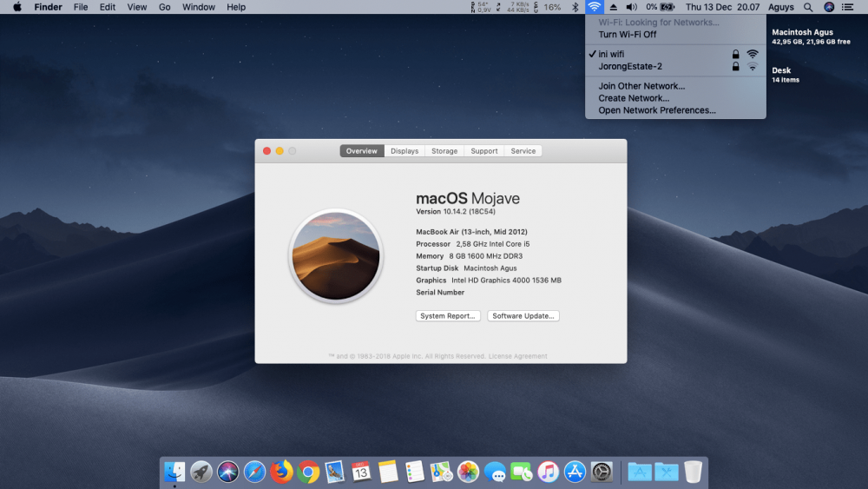Launch Safari compass icon in Dock
868x489 pixels.
[254, 472]
